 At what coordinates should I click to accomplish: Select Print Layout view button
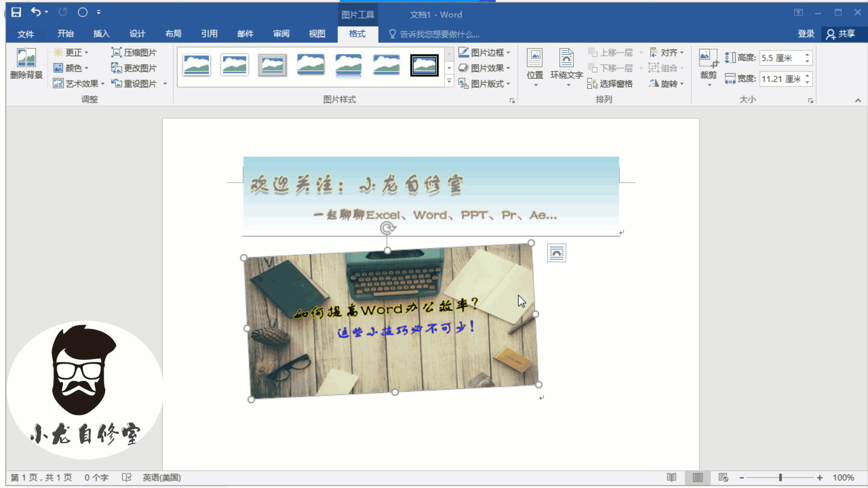[698, 478]
